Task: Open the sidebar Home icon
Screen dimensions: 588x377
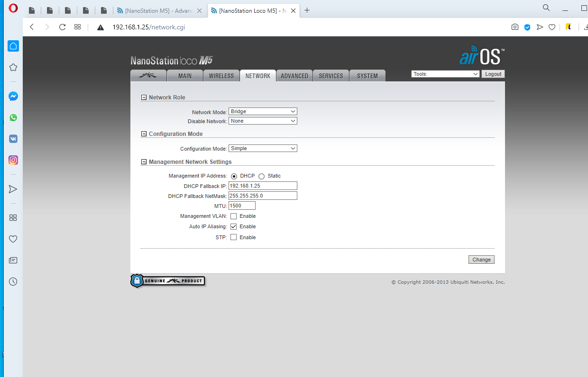Action: pos(13,46)
